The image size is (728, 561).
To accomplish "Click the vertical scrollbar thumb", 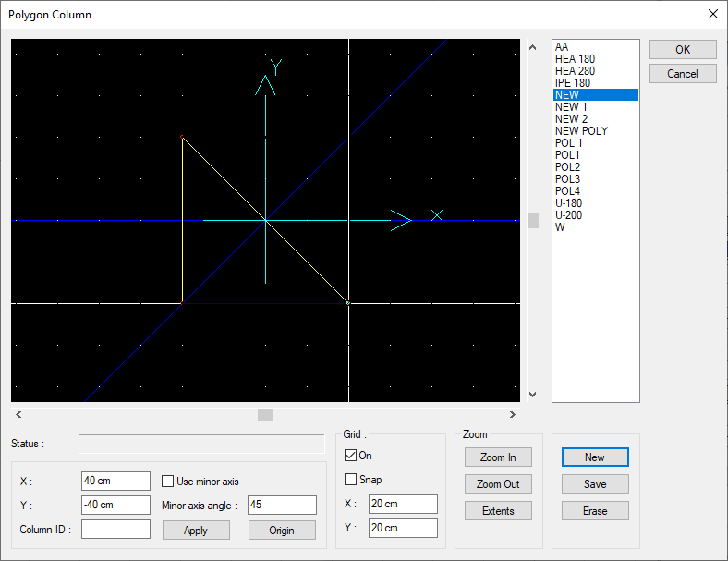I will pyautogui.click(x=533, y=220).
